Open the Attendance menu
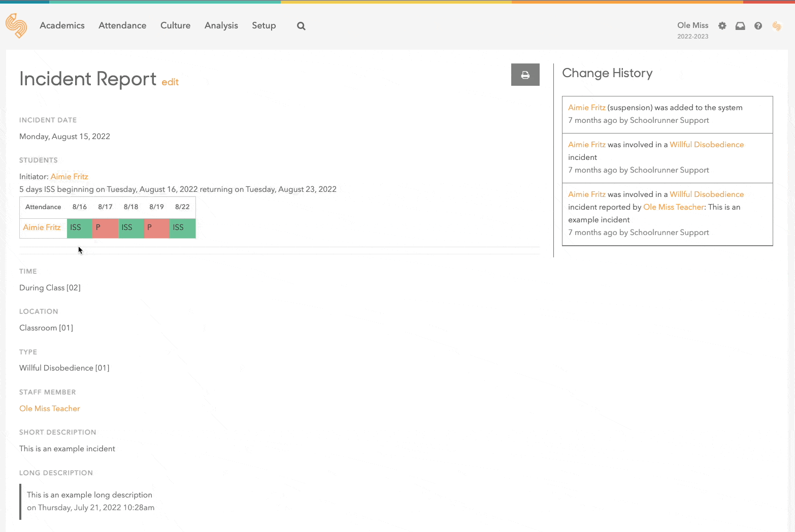This screenshot has width=795, height=532. pos(122,25)
